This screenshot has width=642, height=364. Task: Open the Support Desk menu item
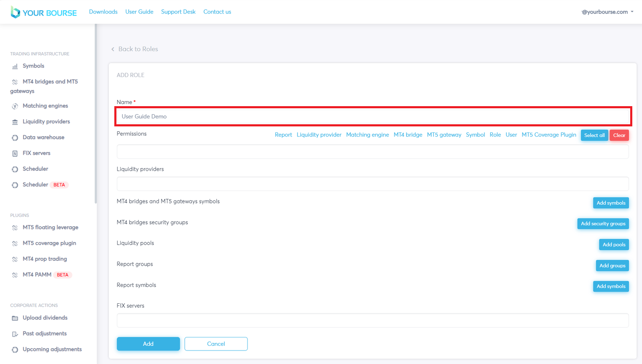[178, 12]
